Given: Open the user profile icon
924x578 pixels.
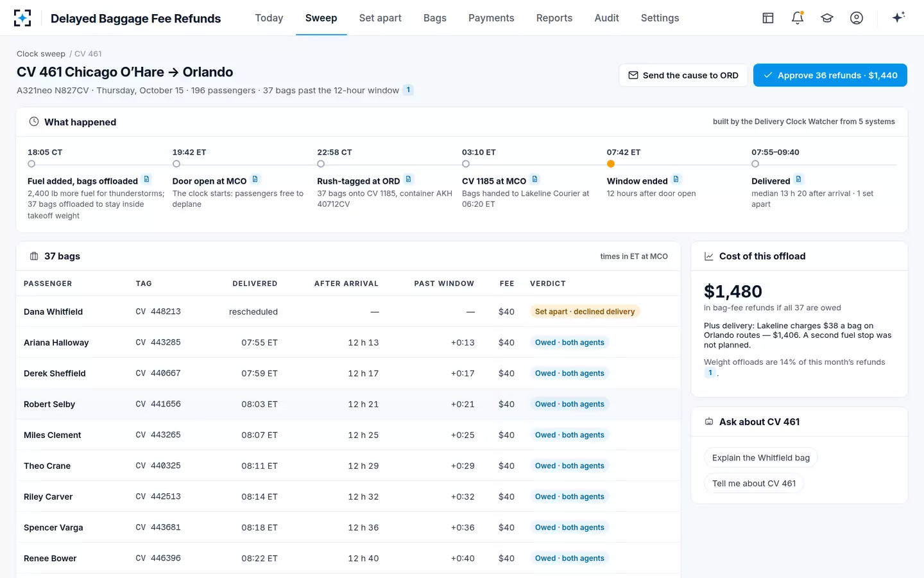Looking at the screenshot, I should click(857, 18).
